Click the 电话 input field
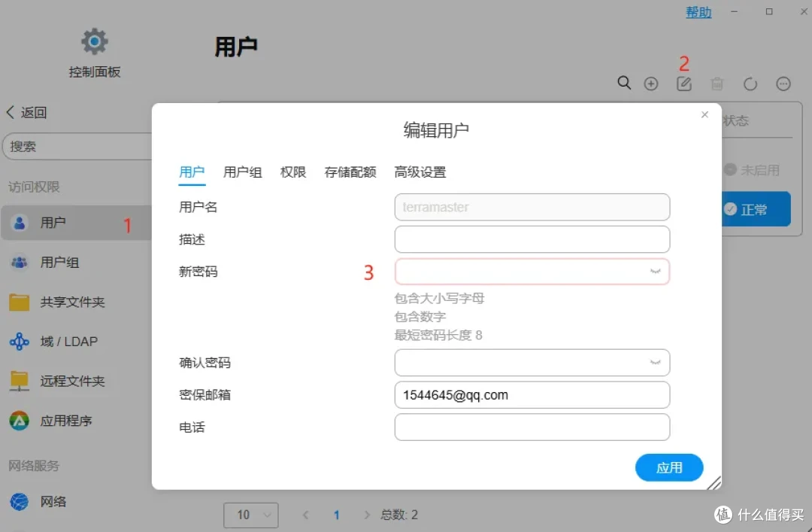 point(532,427)
